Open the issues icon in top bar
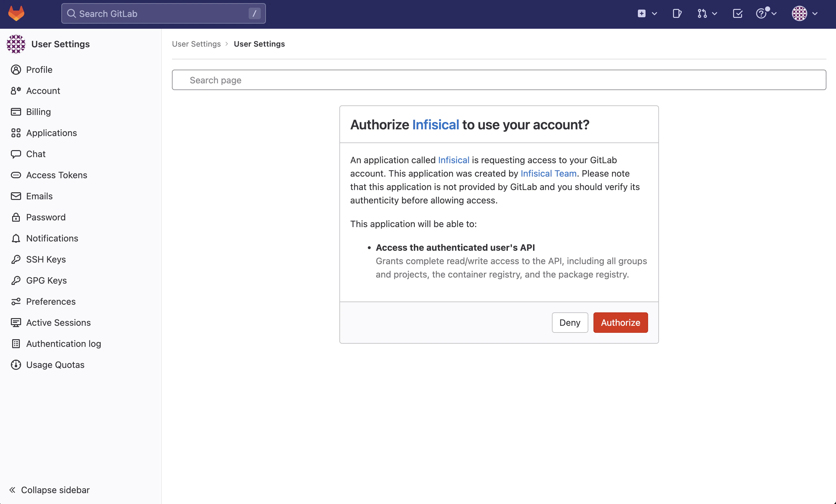Viewport: 836px width, 504px height. click(x=677, y=13)
